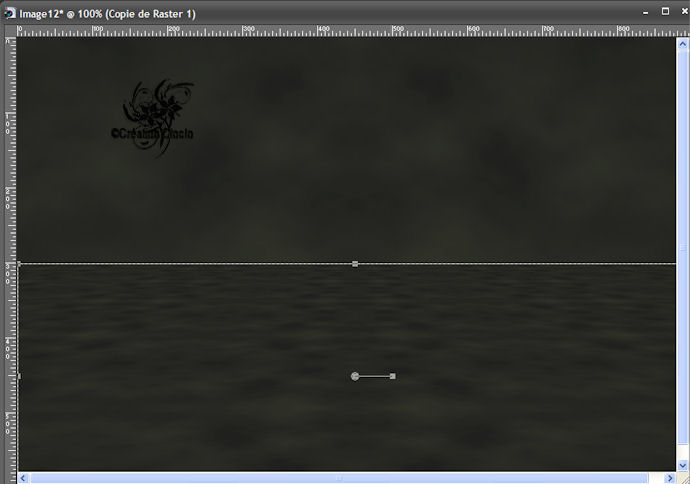Click the top-center deformation handle on the dashed line

(355, 264)
